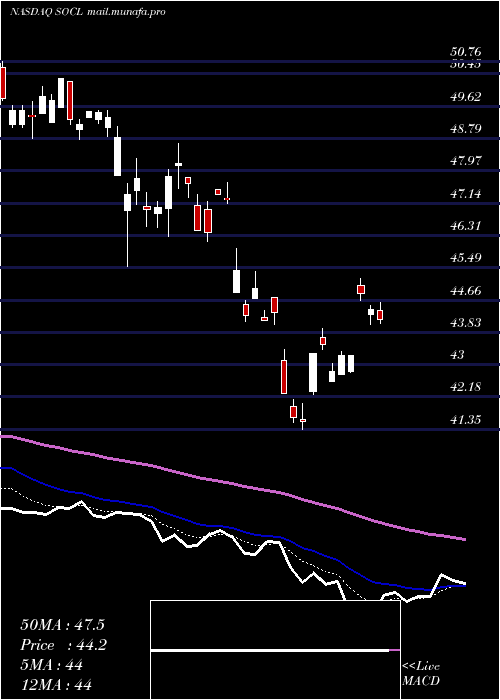Click inside the MACD indicator box
The height and width of the screenshot is (700, 500).
[x=275, y=650]
